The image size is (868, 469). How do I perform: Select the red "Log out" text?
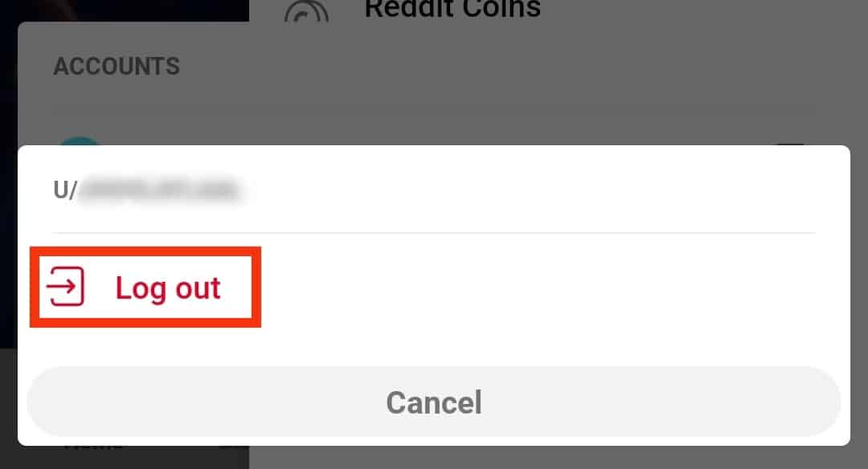click(x=168, y=288)
